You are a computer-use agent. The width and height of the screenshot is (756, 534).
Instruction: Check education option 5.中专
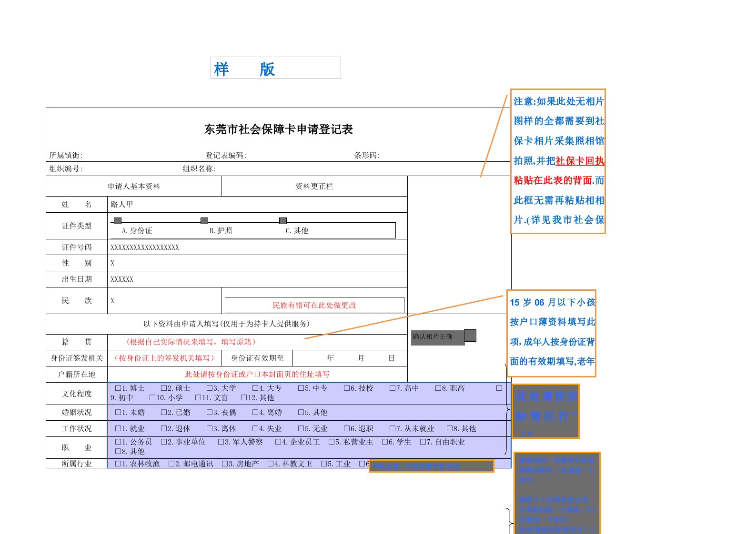click(301, 388)
